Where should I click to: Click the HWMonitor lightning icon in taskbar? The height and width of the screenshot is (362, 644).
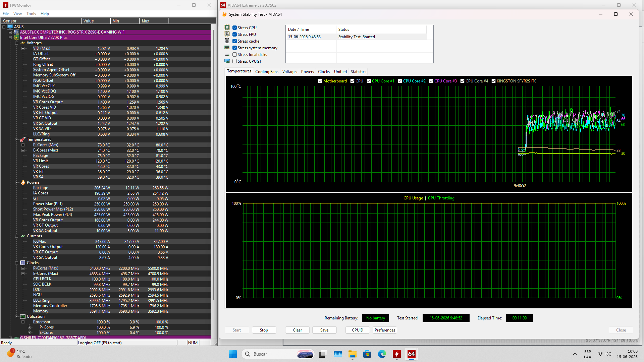coord(397,354)
